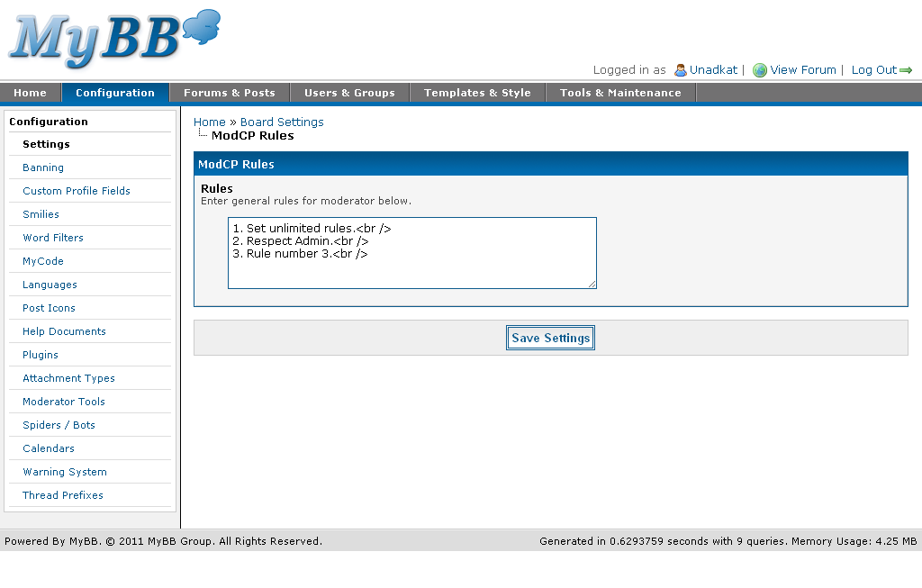Image resolution: width=922 pixels, height=588 pixels.
Task: Open the Banning page
Action: click(x=43, y=167)
